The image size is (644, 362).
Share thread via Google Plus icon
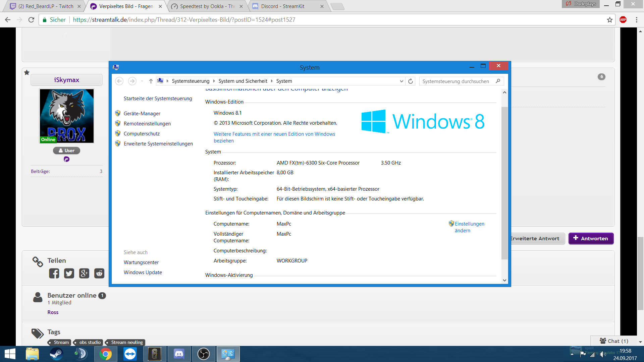point(84,274)
